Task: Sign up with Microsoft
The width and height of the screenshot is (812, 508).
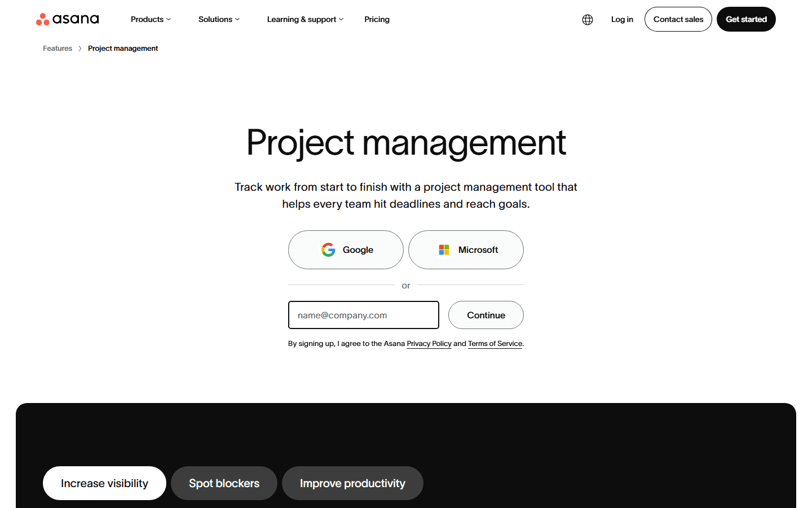Action: pos(466,249)
